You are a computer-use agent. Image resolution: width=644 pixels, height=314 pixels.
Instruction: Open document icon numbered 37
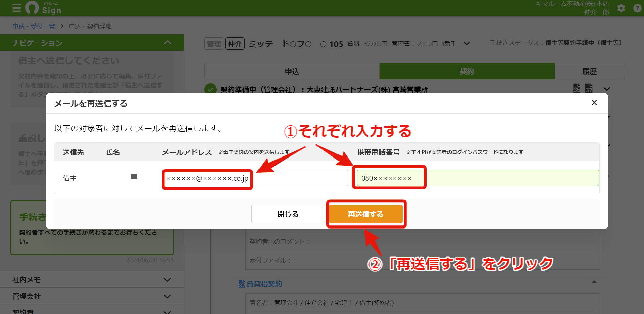[589, 88]
